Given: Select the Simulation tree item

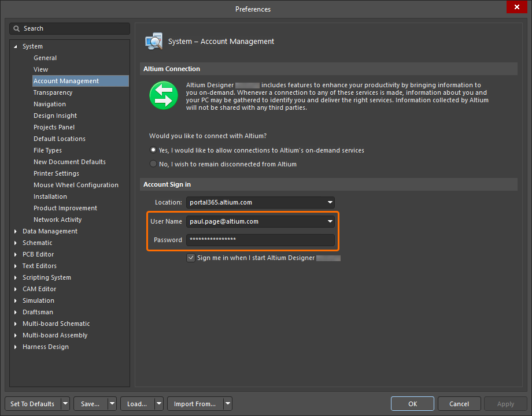Looking at the screenshot, I should 38,300.
